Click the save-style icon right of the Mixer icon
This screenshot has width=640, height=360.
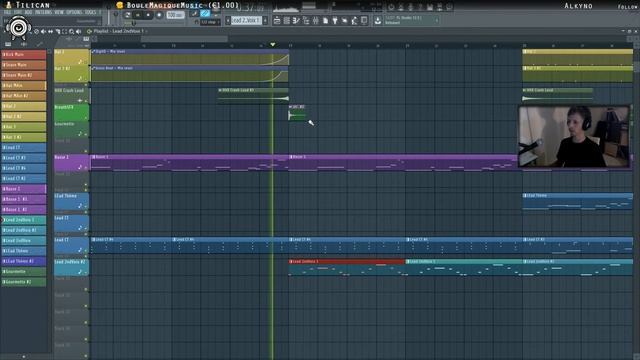(x=325, y=20)
